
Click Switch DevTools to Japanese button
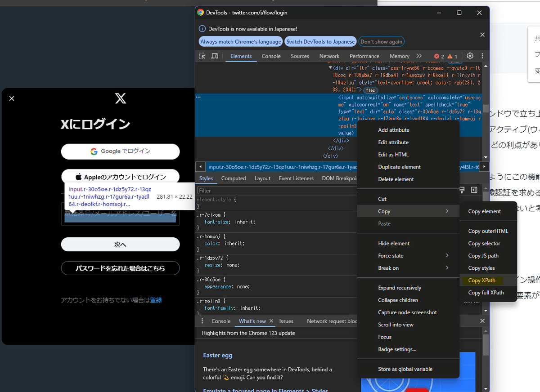(x=320, y=42)
